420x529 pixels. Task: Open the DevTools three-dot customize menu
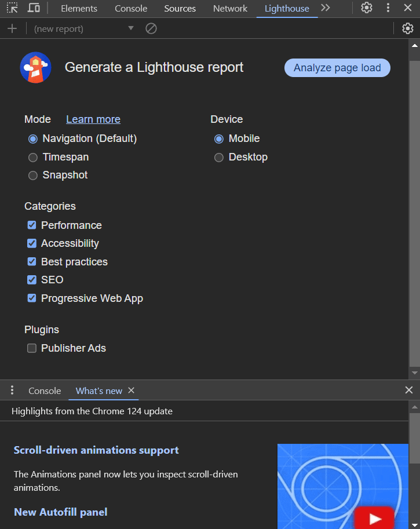click(x=388, y=8)
